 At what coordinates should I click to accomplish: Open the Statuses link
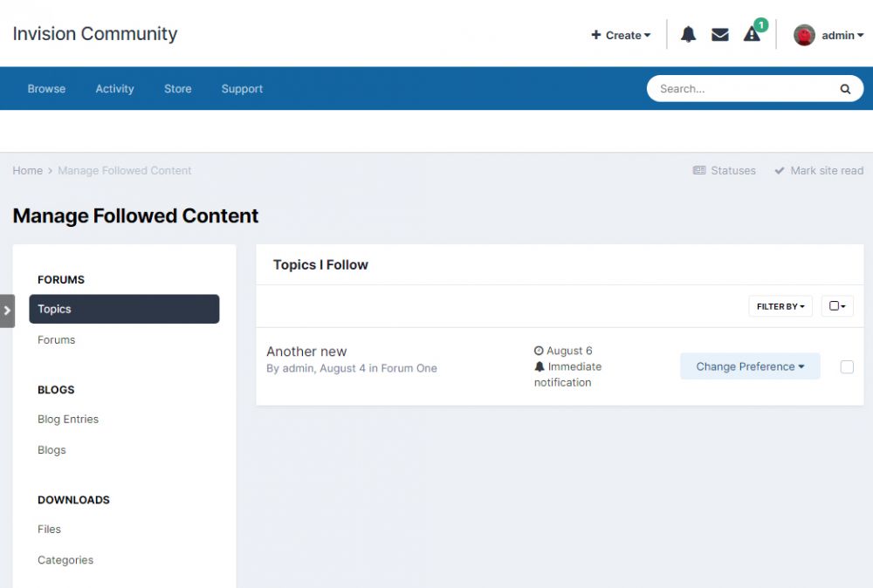pyautogui.click(x=725, y=171)
